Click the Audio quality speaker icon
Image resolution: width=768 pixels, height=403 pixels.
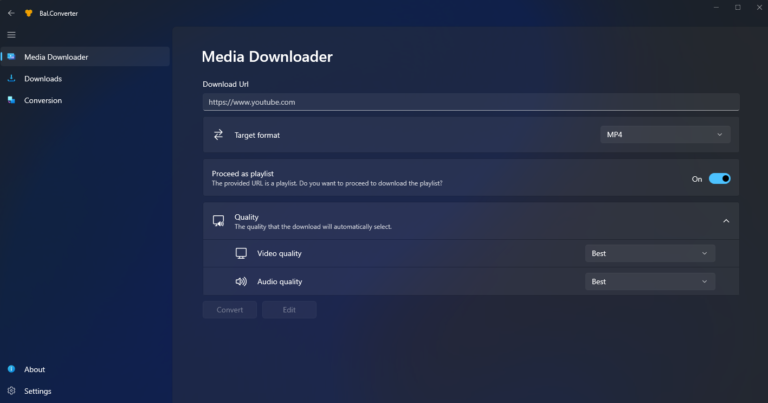click(241, 282)
